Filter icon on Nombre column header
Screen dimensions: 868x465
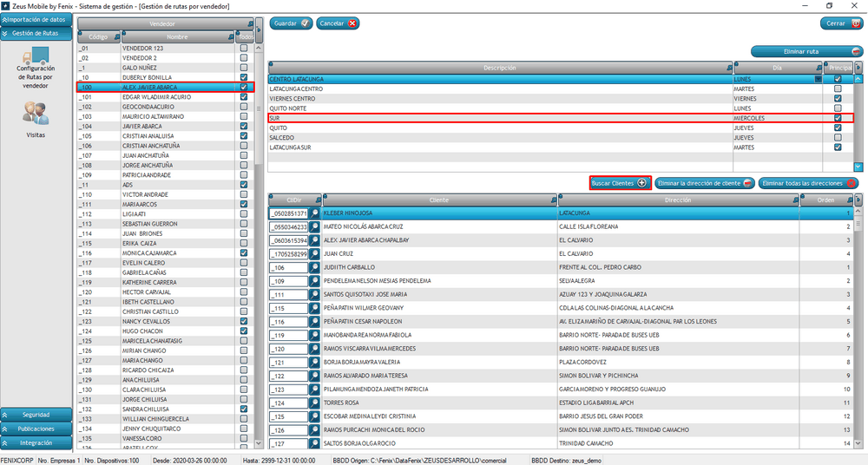(231, 37)
